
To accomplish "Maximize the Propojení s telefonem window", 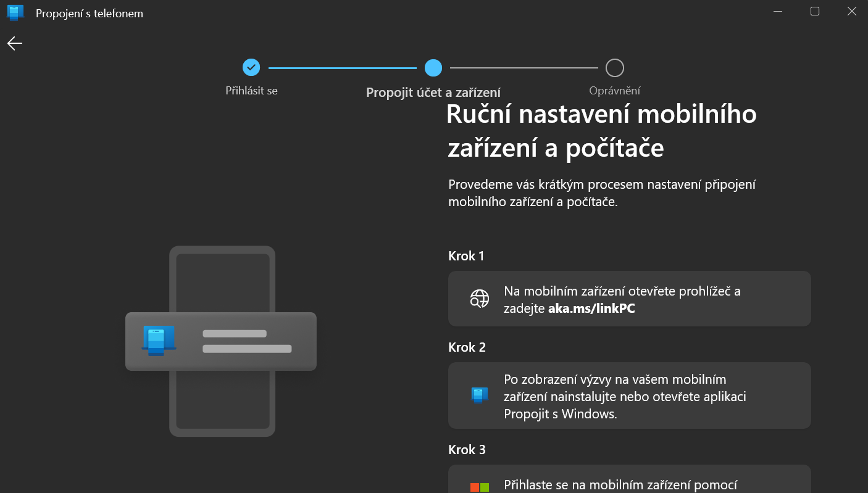I will point(815,12).
